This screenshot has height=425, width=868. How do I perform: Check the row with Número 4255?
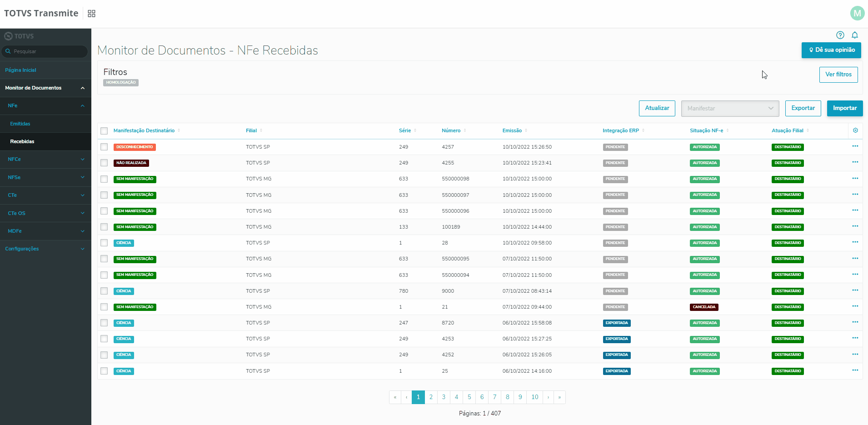104,163
